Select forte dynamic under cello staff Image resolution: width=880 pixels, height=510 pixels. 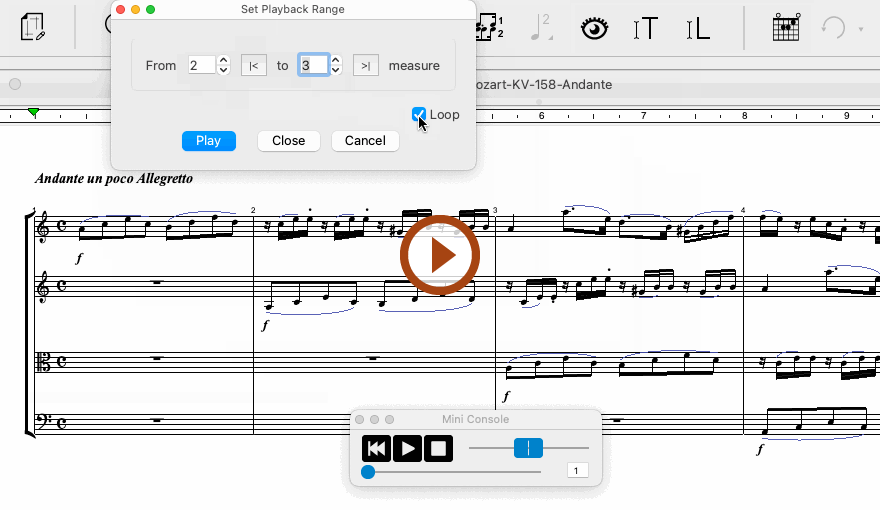point(760,449)
